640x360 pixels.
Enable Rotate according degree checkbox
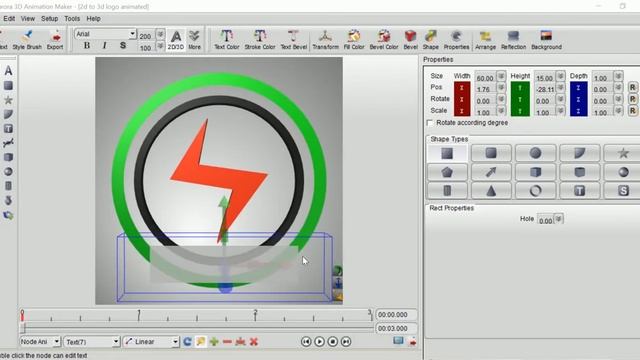pos(429,123)
